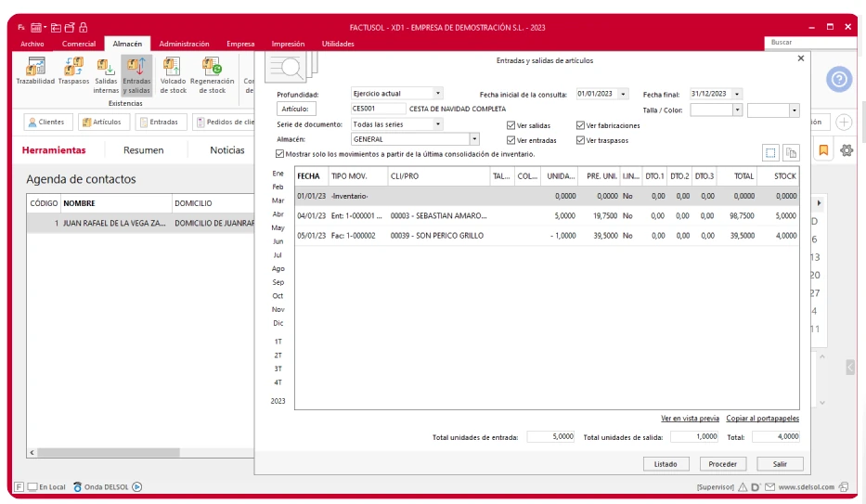Switch to the Administración ribbon tab
The height and width of the screenshot is (504, 866).
[183, 44]
